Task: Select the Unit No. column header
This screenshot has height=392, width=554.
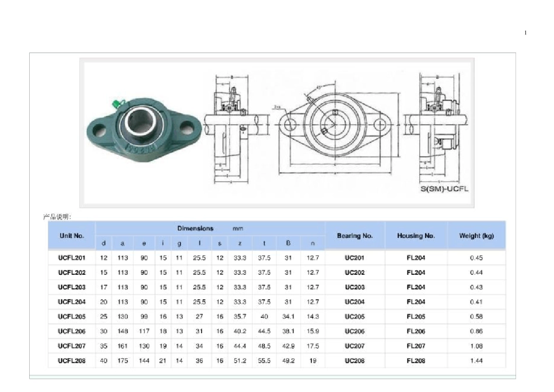Action: 72,236
